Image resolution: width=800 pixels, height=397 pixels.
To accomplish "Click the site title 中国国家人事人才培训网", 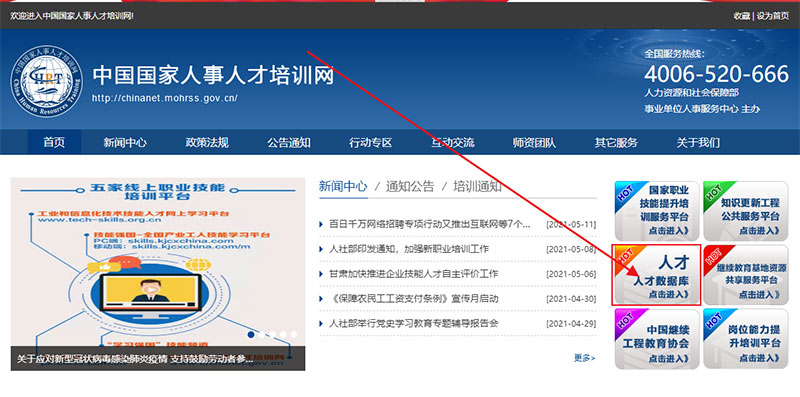I will (213, 76).
